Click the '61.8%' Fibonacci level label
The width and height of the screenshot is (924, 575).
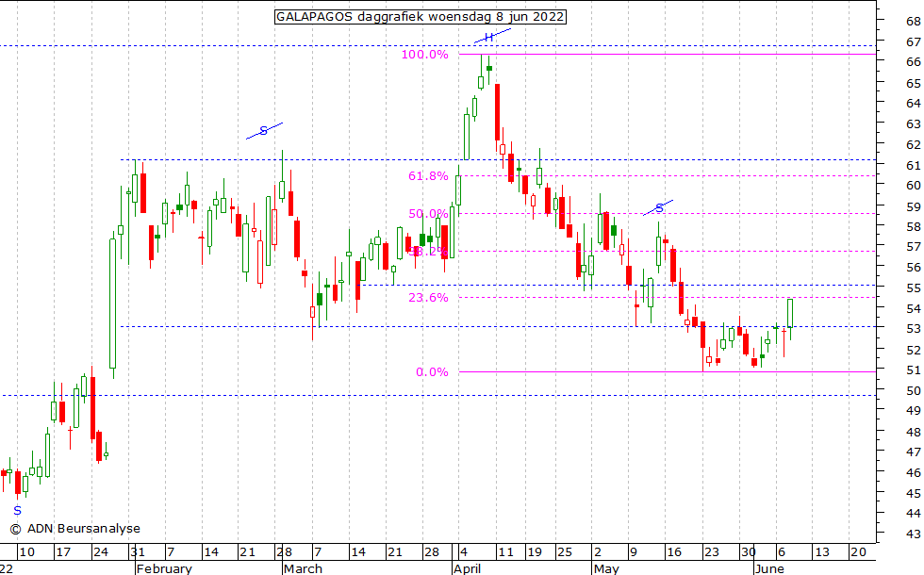pyautogui.click(x=428, y=176)
